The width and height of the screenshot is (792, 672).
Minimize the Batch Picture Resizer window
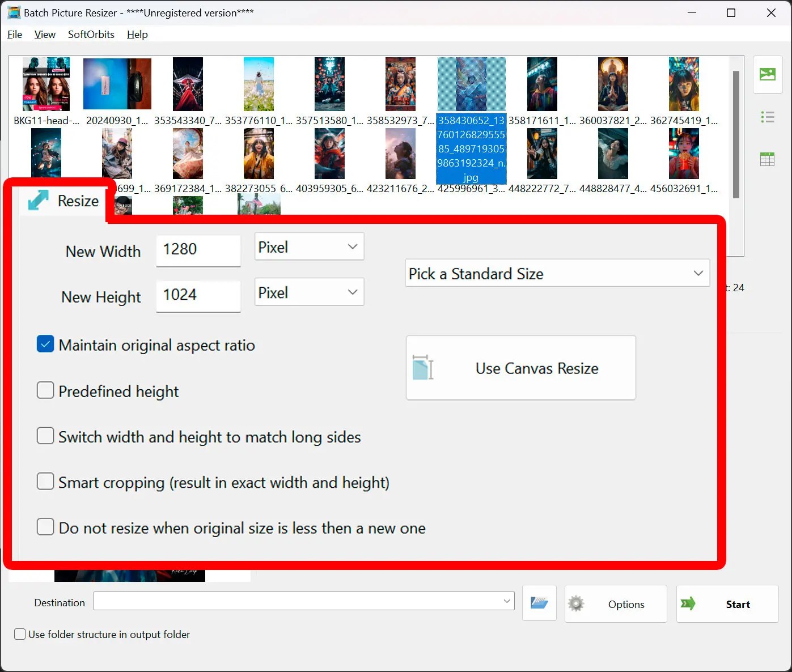pyautogui.click(x=692, y=12)
